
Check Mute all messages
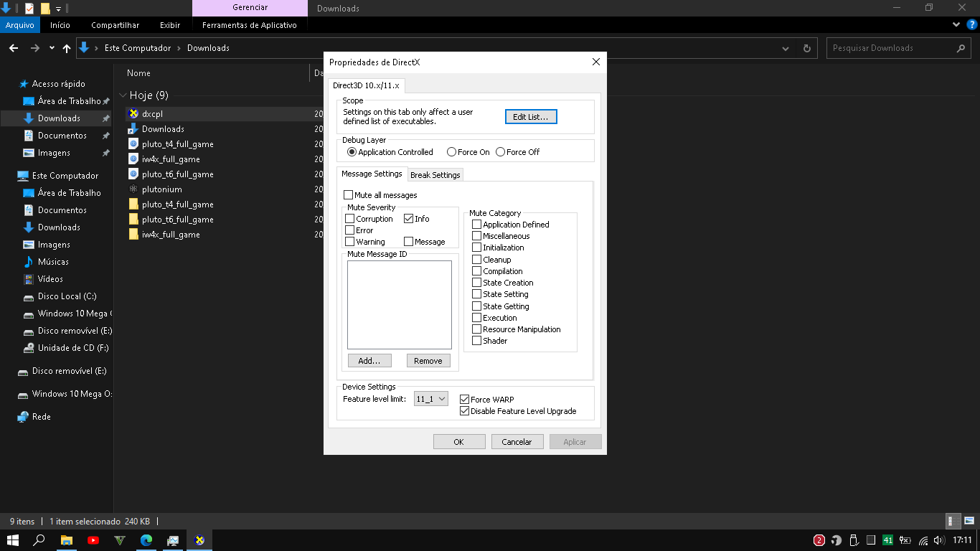pos(349,194)
